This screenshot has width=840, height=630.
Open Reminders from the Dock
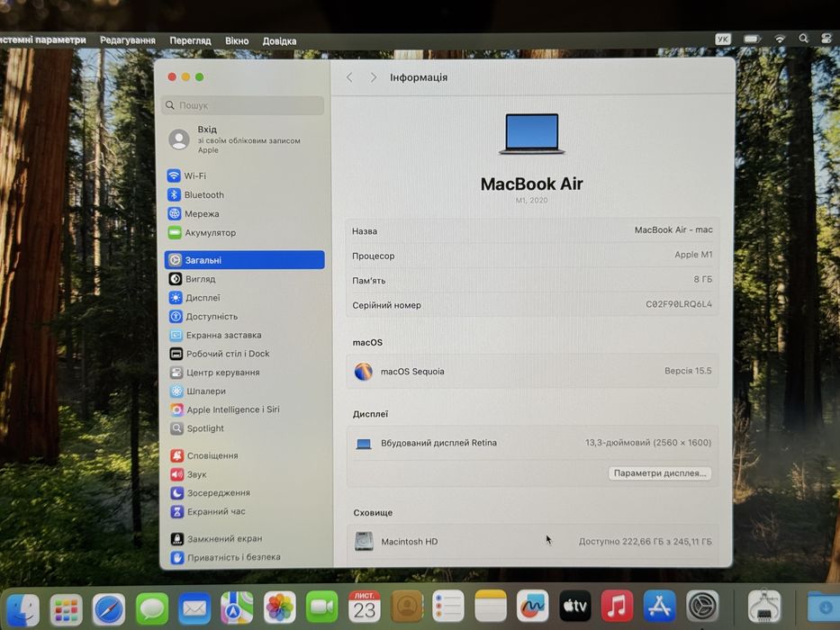(x=448, y=607)
